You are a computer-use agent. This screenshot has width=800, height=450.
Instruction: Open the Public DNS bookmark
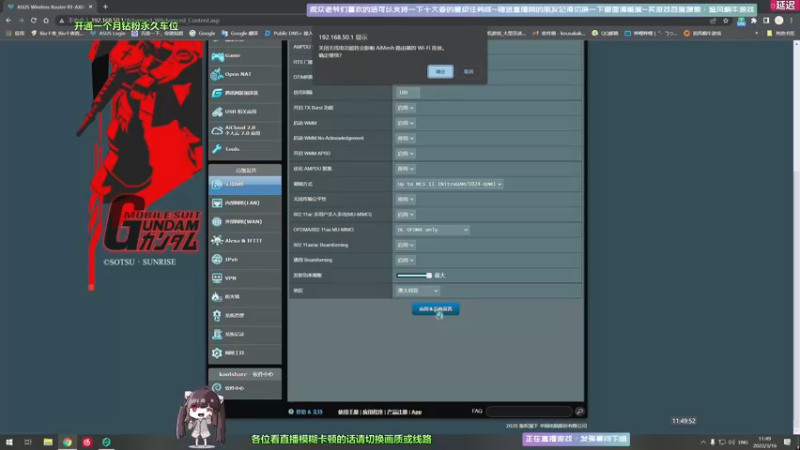(x=288, y=33)
